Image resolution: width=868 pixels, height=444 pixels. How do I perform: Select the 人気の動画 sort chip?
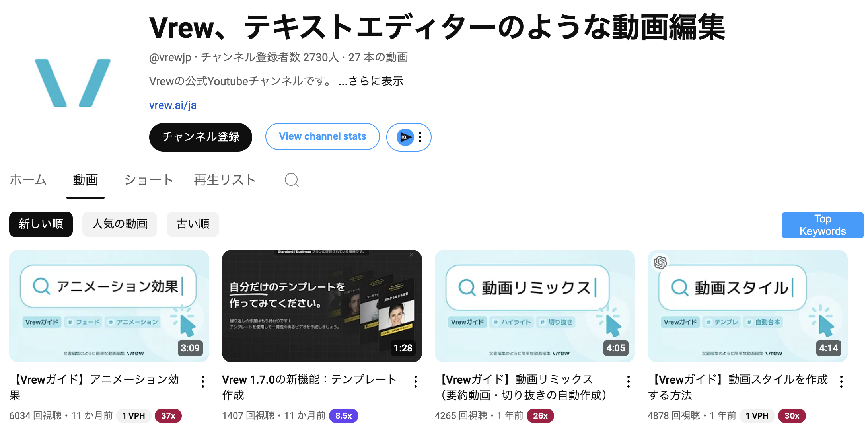point(120,224)
